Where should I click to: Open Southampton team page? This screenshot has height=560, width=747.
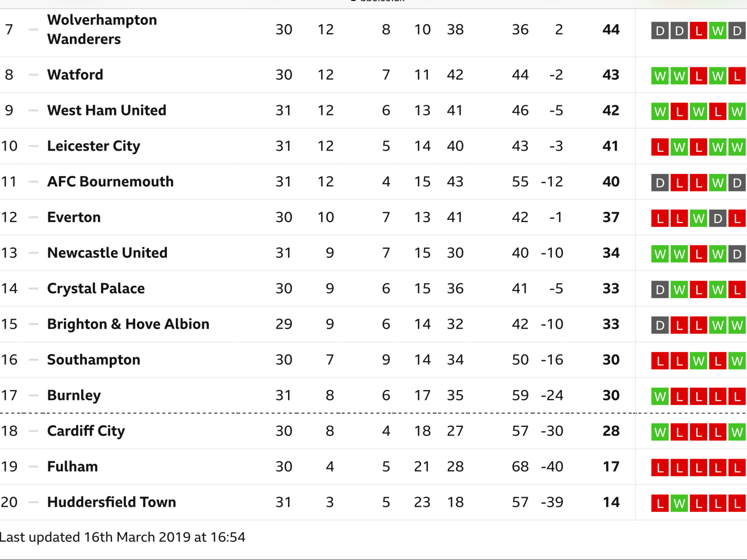(93, 360)
